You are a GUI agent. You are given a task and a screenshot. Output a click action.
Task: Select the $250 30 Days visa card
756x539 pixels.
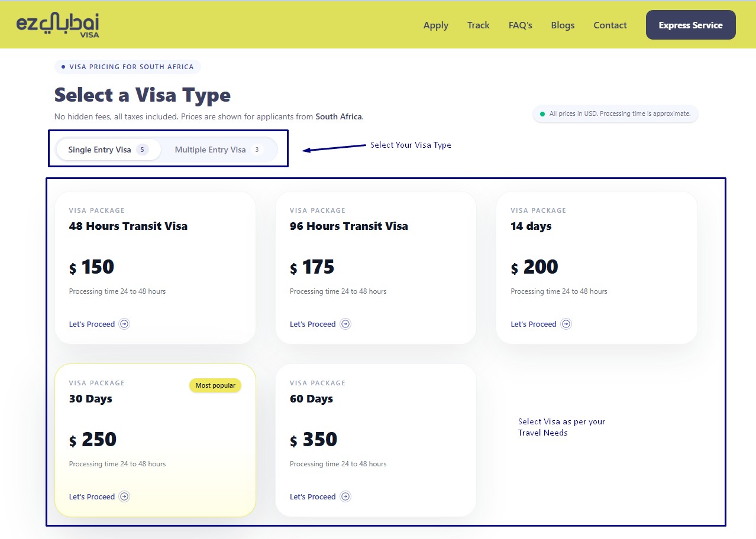pos(155,440)
